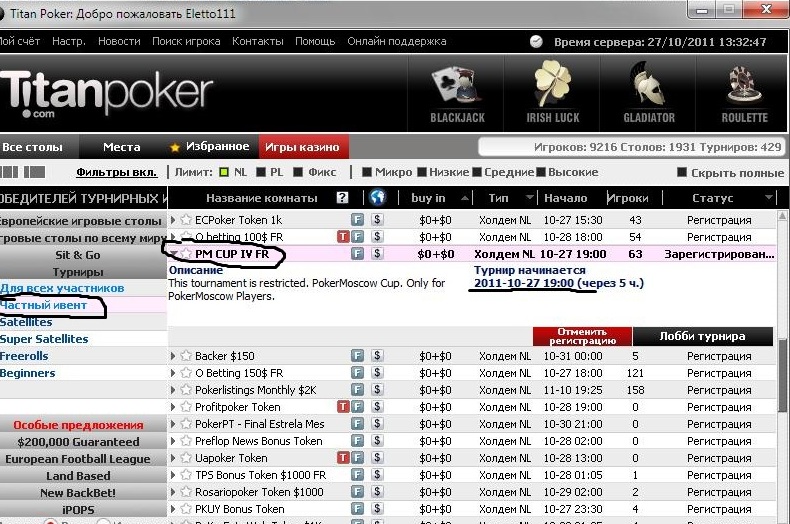790x524 pixels.
Task: Select the Super Satellites sidebar link
Action: pyautogui.click(x=44, y=339)
